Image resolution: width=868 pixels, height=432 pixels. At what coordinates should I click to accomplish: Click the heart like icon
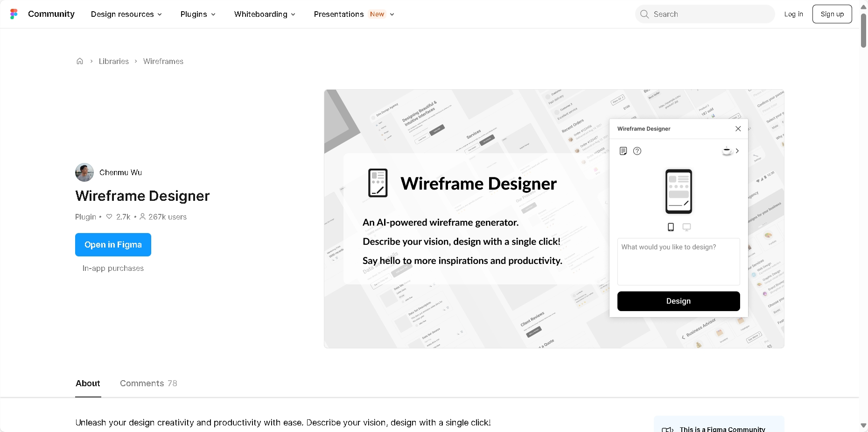pos(109,217)
